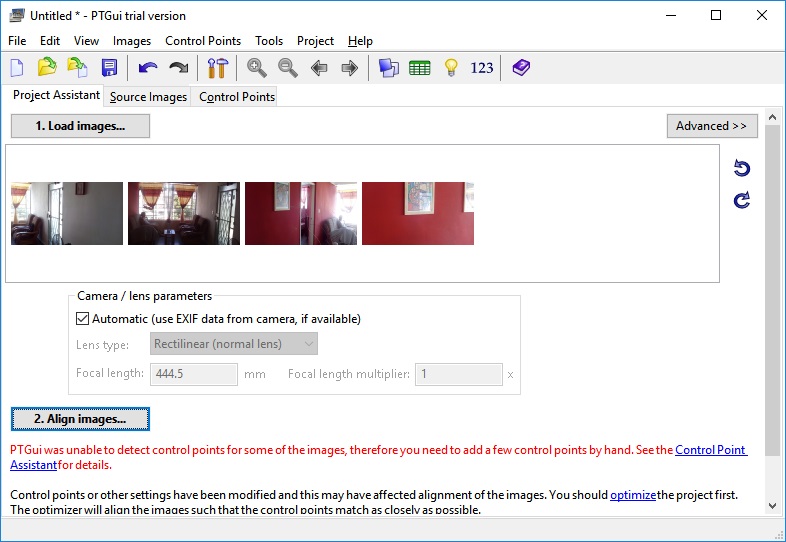Screen dimensions: 786x542
Task: Switch to the Project Assistant tab
Action: coord(56,95)
